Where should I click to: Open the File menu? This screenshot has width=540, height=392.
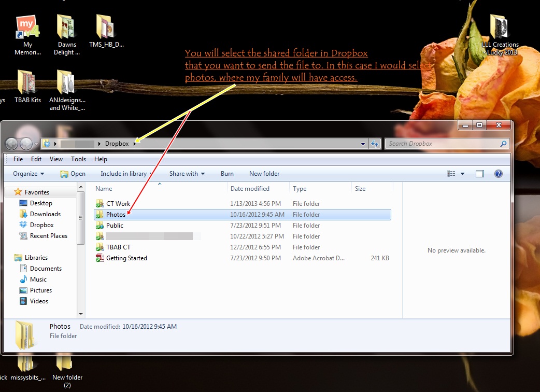coord(18,159)
